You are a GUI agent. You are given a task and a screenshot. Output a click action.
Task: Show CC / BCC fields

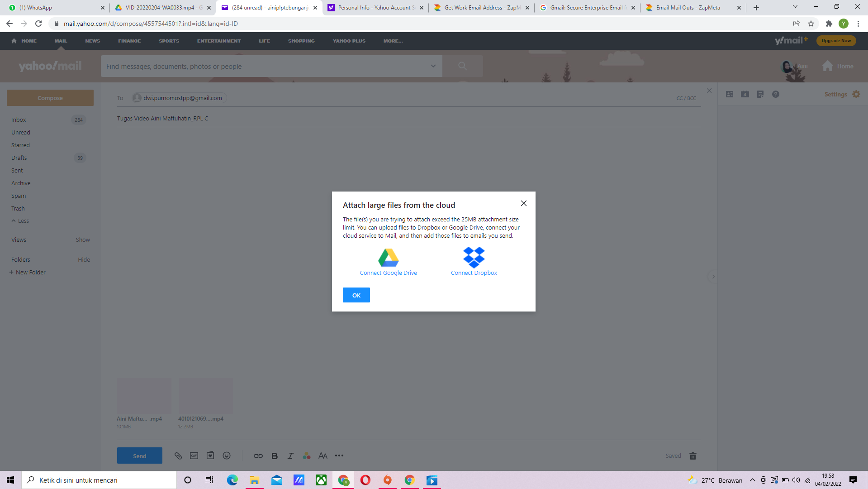click(686, 98)
